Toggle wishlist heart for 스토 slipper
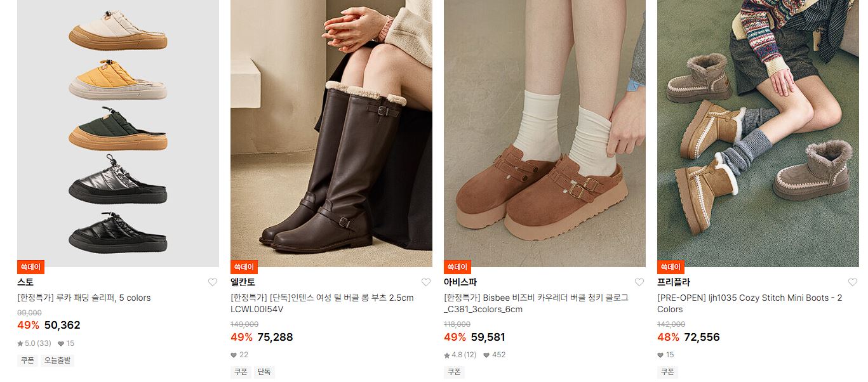The width and height of the screenshot is (868, 382). pyautogui.click(x=213, y=282)
